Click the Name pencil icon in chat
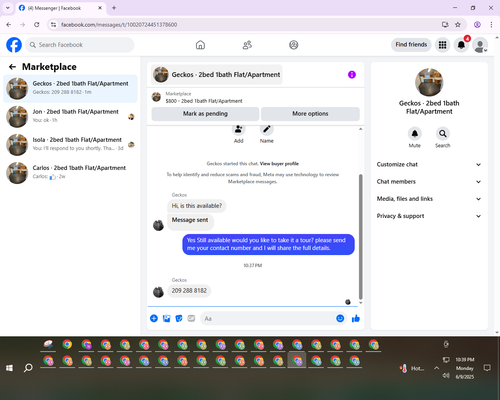This screenshot has width=500, height=400. 267,129
